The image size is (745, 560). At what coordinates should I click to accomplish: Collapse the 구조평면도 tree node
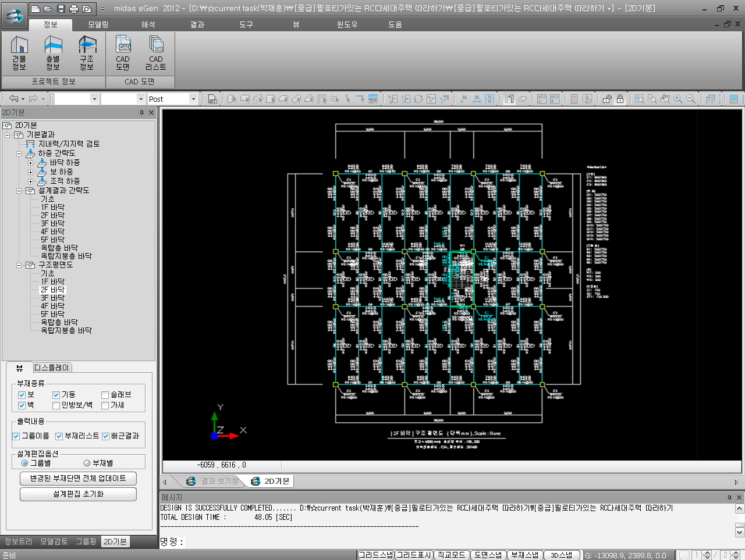point(19,265)
